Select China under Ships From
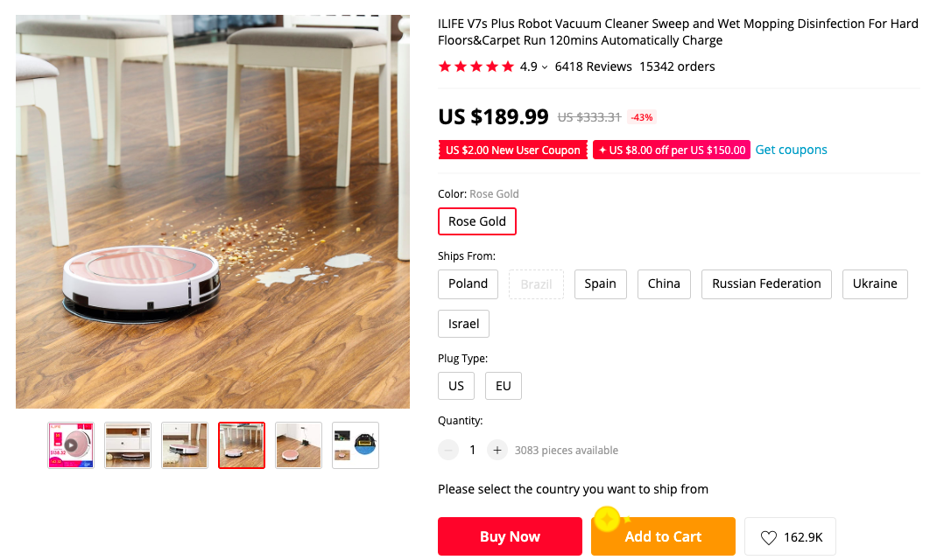Viewport: 930px width, 560px height. tap(664, 283)
